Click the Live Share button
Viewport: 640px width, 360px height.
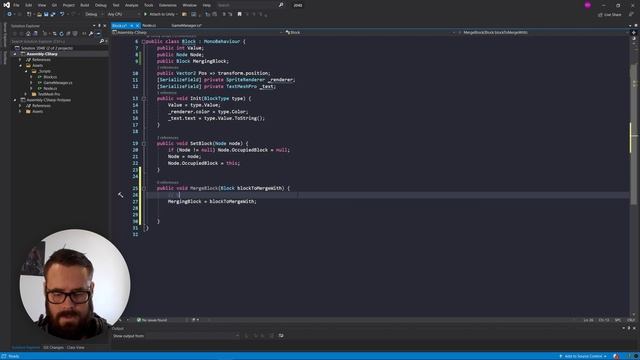pos(610,15)
